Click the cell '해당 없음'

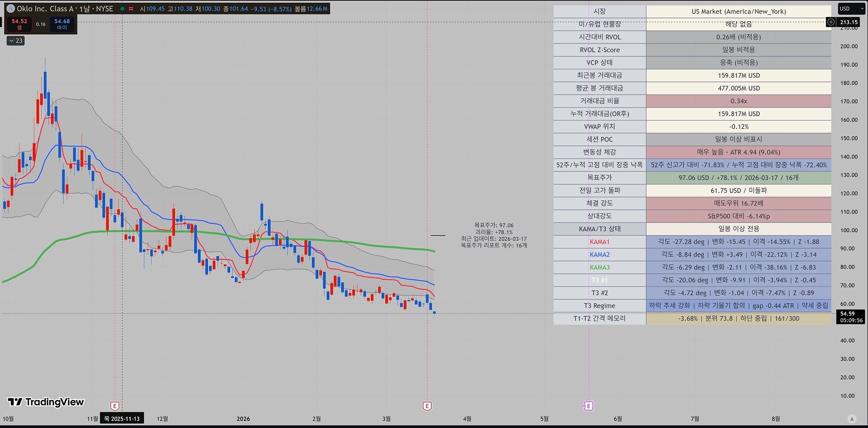pyautogui.click(x=739, y=24)
